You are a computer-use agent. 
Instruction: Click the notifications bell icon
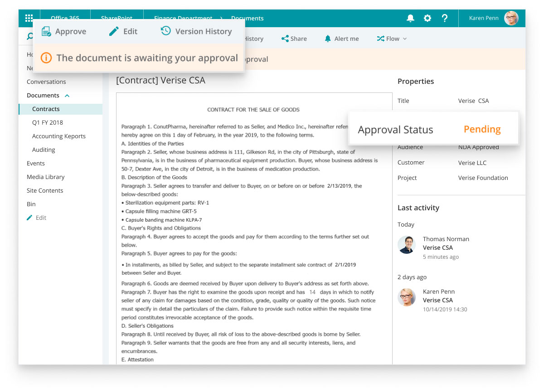[x=410, y=18]
